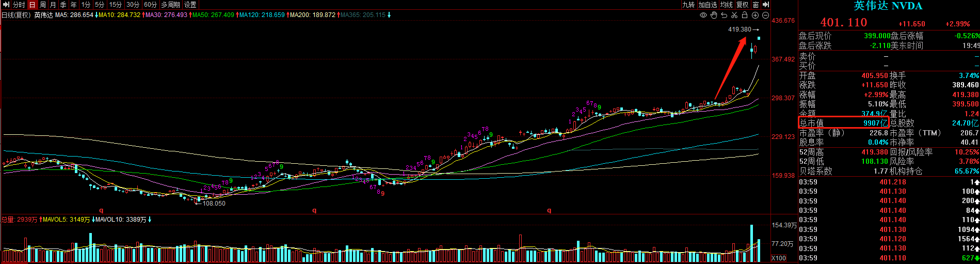This screenshot has height=264, width=980.
Task: Click the X100 volume scale label
Action: point(779,258)
